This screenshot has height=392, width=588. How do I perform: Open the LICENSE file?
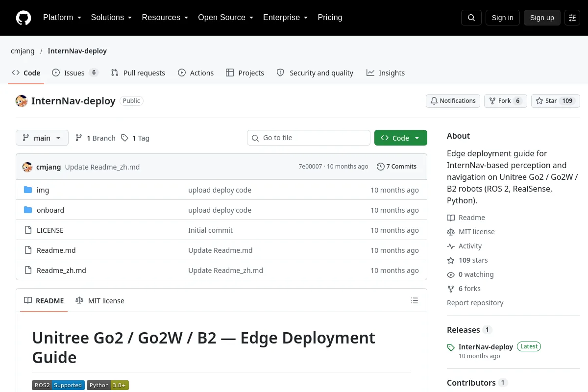(x=50, y=230)
